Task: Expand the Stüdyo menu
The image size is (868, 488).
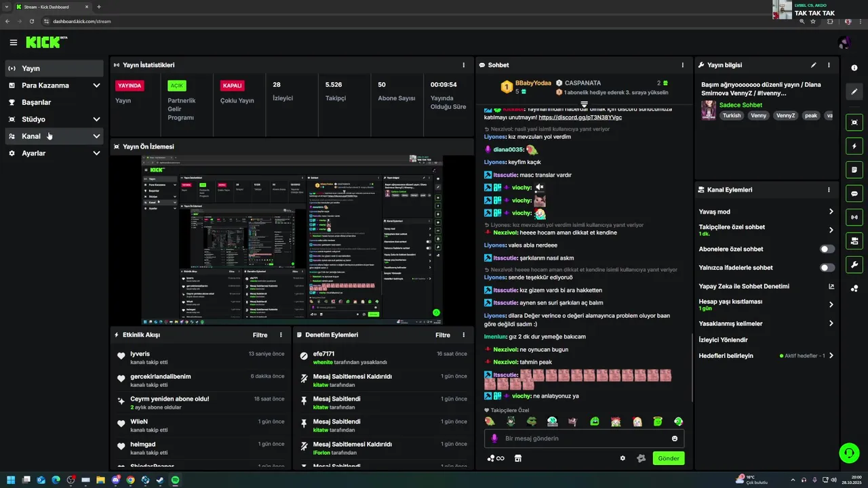Action: pos(55,119)
